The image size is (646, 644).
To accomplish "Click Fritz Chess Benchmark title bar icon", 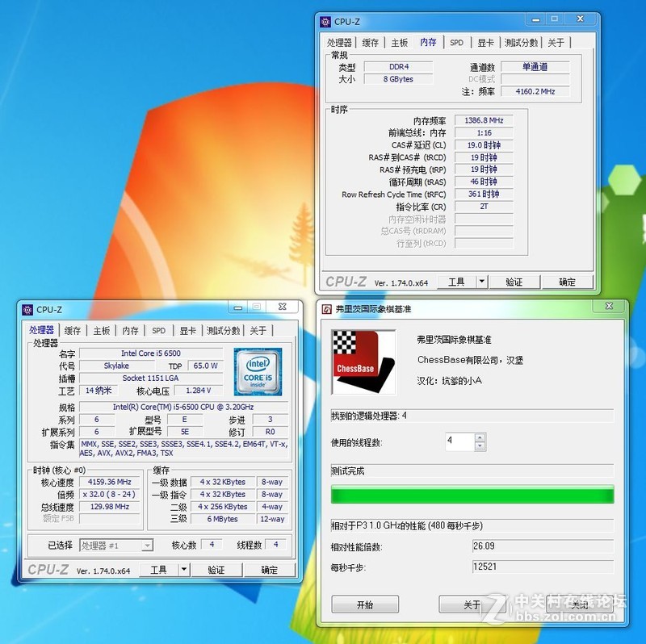I will pos(326,309).
